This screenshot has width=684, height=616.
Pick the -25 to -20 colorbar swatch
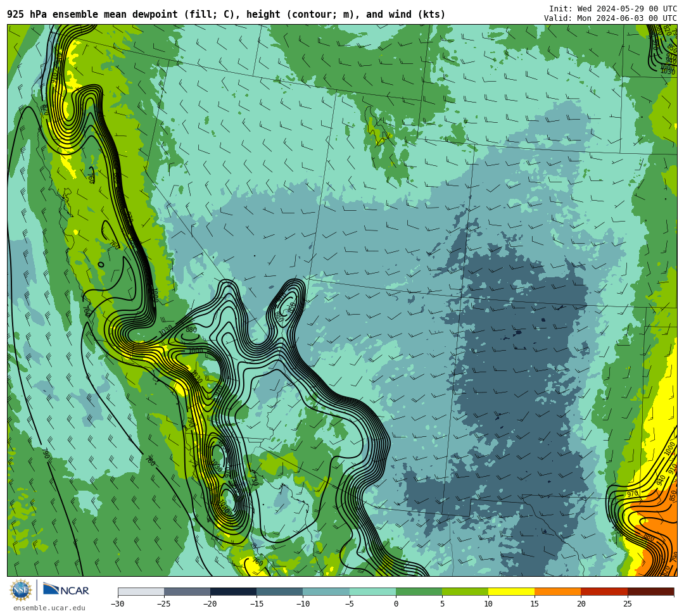[x=187, y=591]
